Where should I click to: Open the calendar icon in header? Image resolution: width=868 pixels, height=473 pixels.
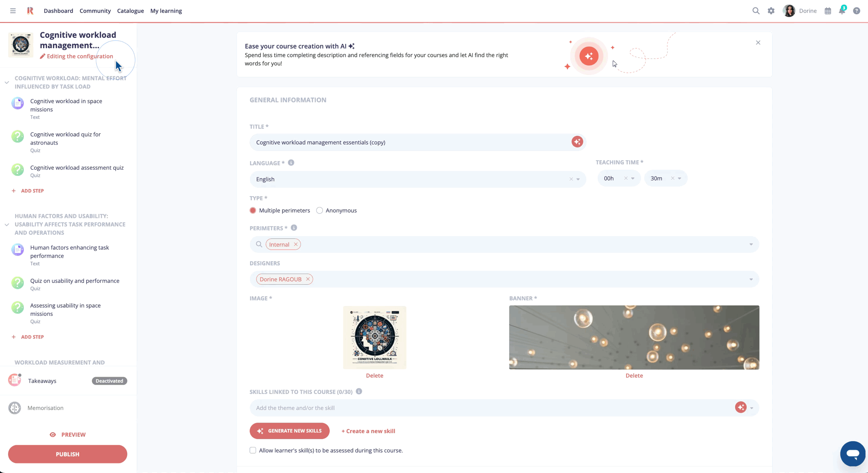click(828, 11)
